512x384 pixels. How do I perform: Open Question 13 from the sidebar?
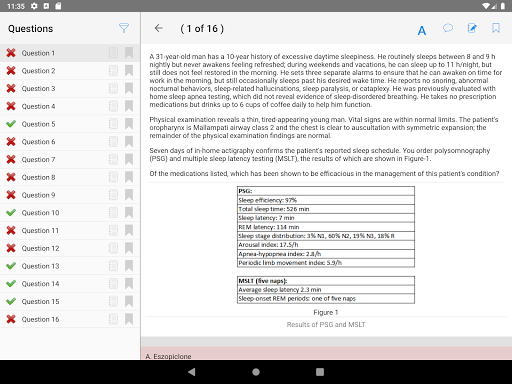70,266
